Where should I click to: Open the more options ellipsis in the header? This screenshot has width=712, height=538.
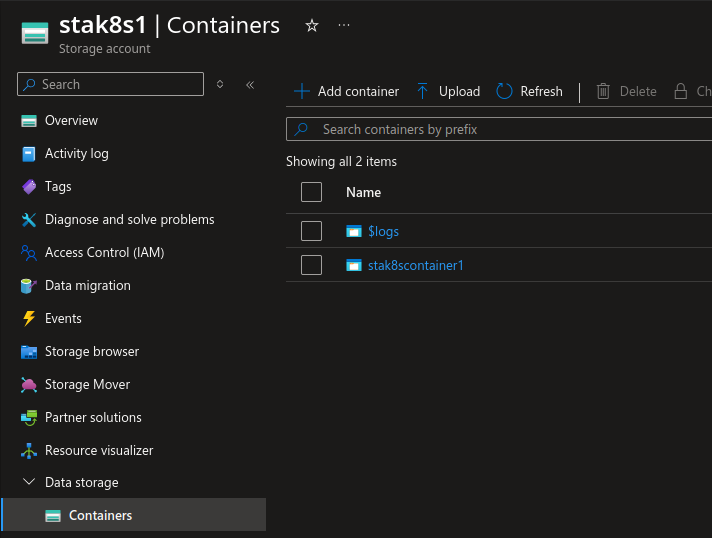tap(344, 25)
